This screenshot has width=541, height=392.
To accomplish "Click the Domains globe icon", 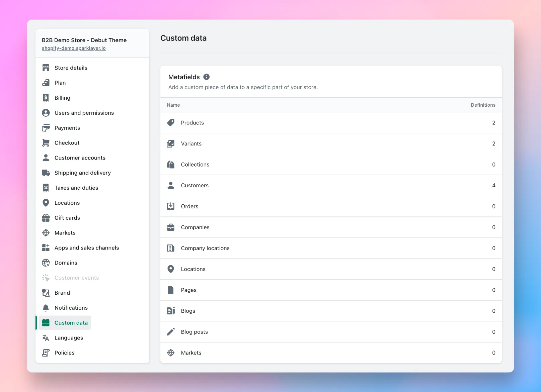I will click(x=46, y=263).
